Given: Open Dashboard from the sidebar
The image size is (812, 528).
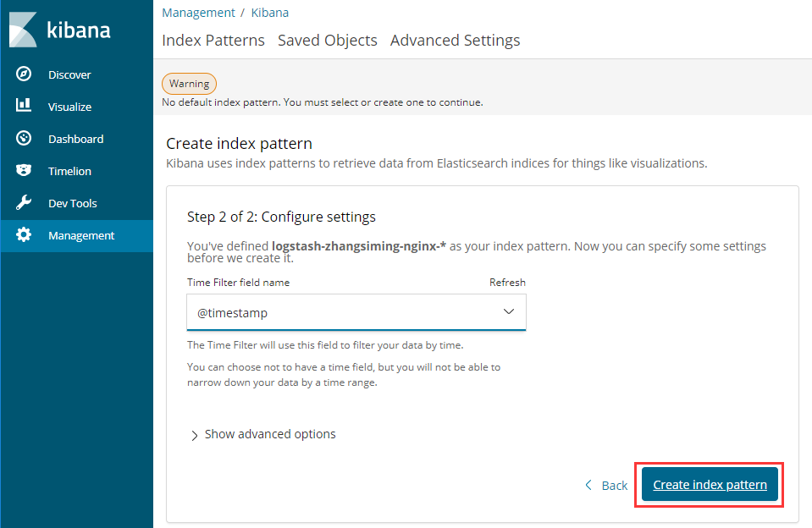Looking at the screenshot, I should (x=75, y=139).
